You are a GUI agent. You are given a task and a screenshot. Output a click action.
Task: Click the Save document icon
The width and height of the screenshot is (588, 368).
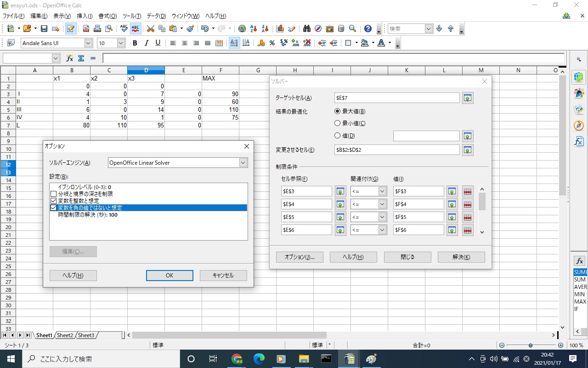pos(44,29)
